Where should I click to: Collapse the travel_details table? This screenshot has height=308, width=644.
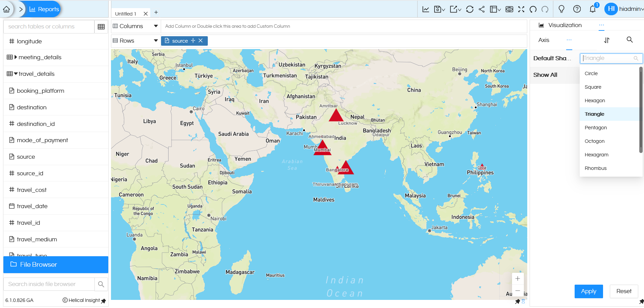15,73
